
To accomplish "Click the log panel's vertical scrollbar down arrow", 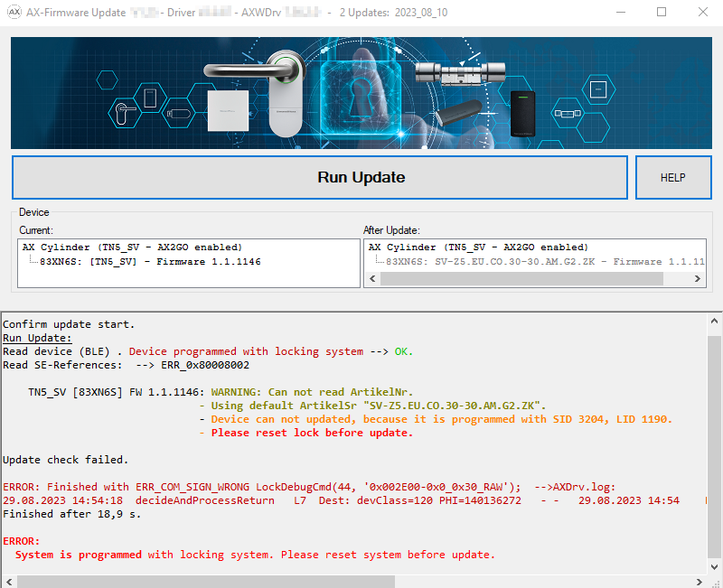I will (x=714, y=566).
